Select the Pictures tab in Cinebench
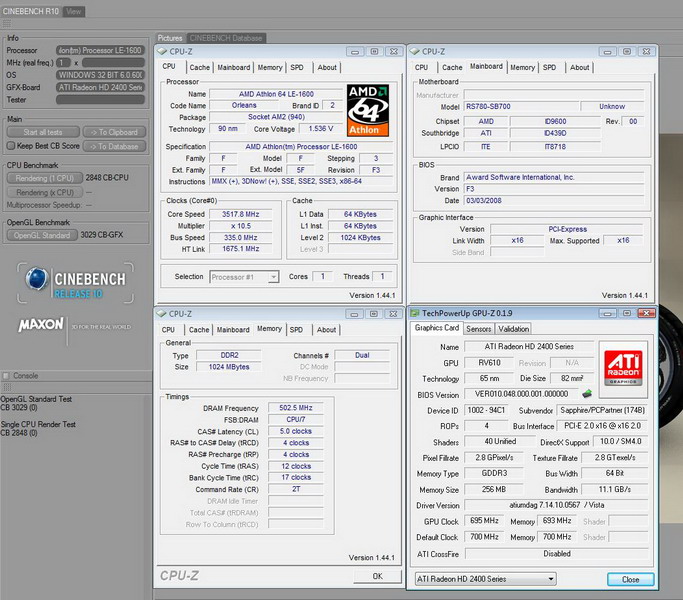 [x=170, y=38]
